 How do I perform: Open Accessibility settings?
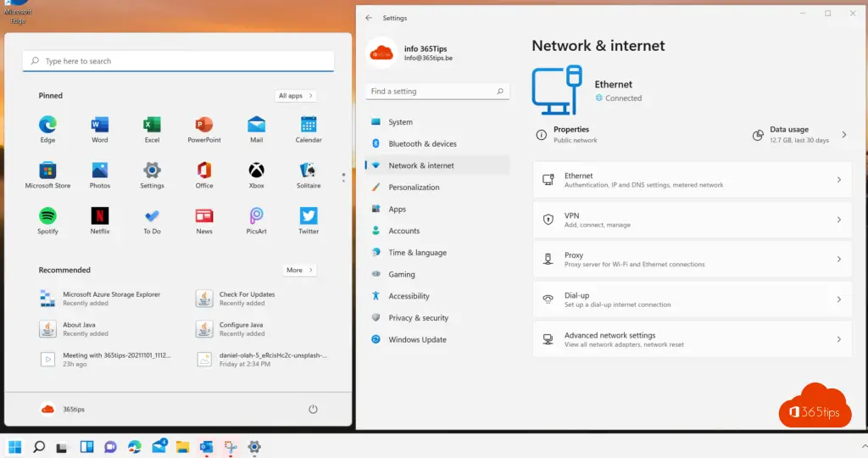pos(437,296)
